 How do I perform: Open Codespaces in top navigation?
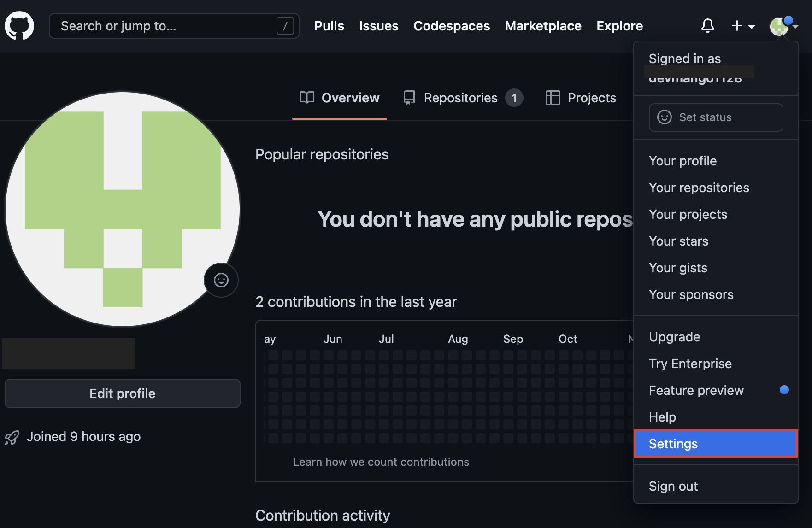452,26
